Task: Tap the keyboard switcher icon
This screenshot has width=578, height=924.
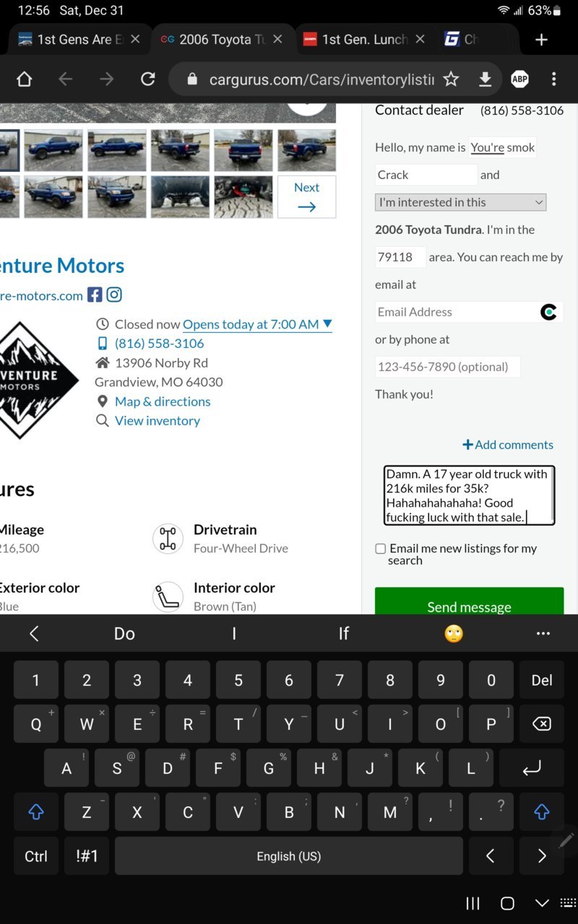Action: click(568, 903)
